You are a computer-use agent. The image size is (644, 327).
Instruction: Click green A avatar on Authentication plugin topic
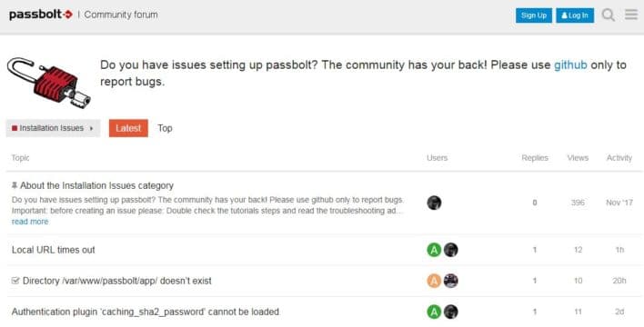point(434,312)
